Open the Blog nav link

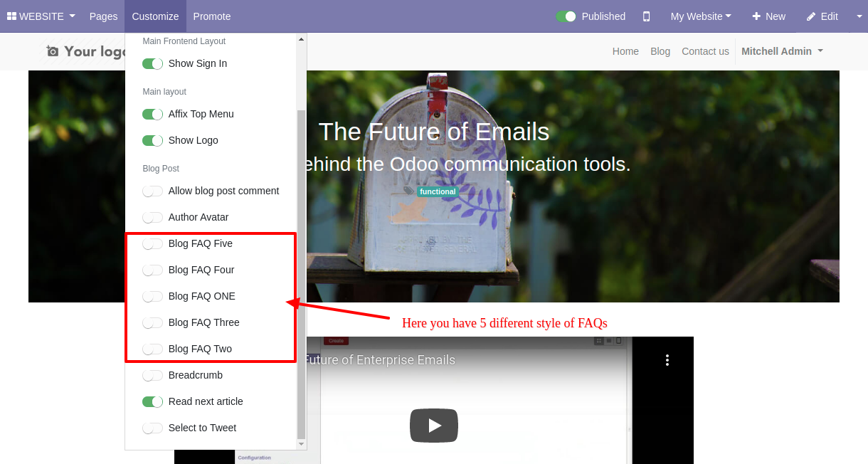pyautogui.click(x=660, y=51)
